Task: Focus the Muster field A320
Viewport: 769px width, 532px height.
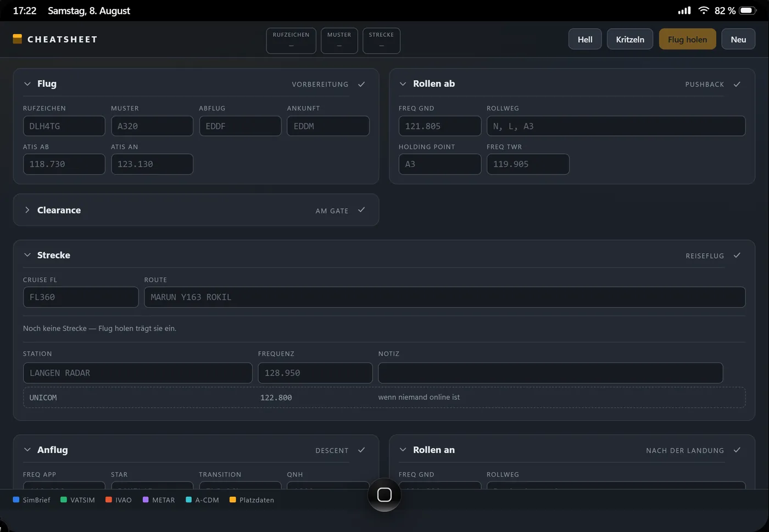Action: (152, 126)
